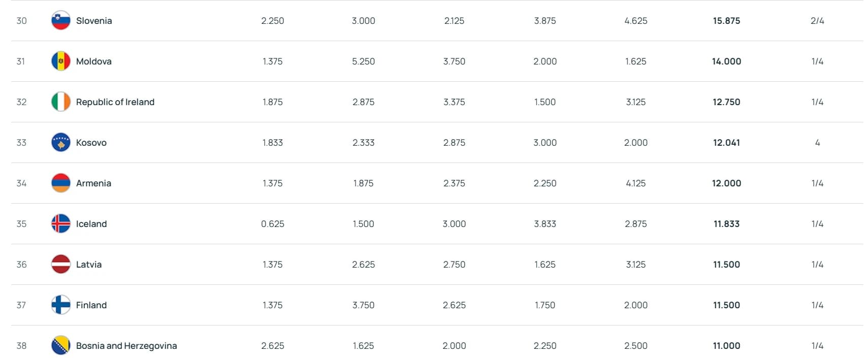868x358 pixels.
Task: Click Moldova's 5.250 coefficient value
Action: [364, 61]
